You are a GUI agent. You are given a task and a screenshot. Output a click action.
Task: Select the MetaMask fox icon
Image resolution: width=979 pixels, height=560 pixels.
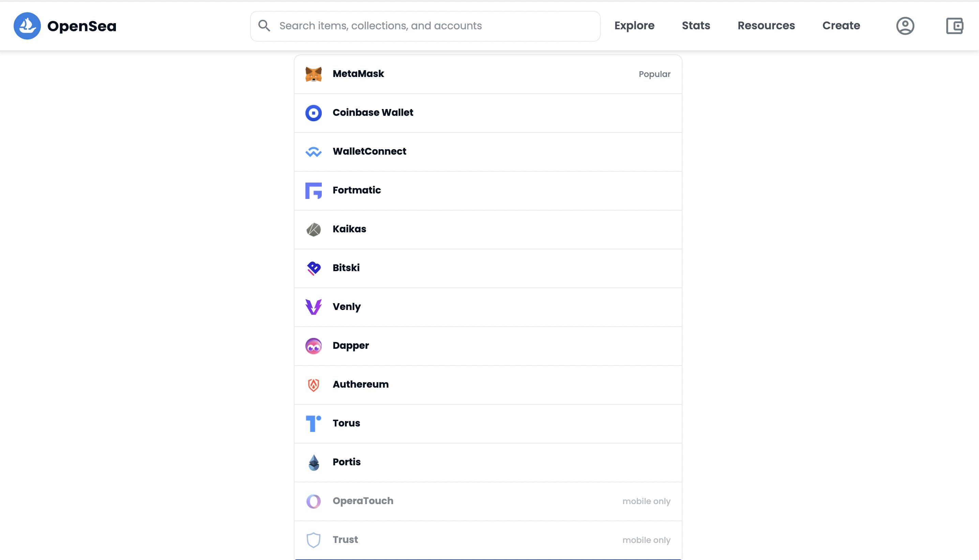(314, 74)
